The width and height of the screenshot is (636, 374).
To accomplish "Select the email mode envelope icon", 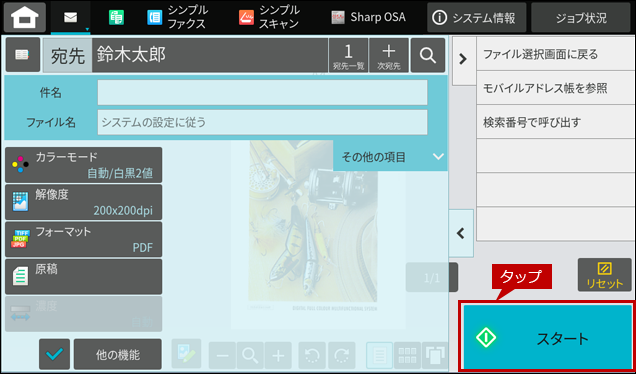I will (71, 17).
